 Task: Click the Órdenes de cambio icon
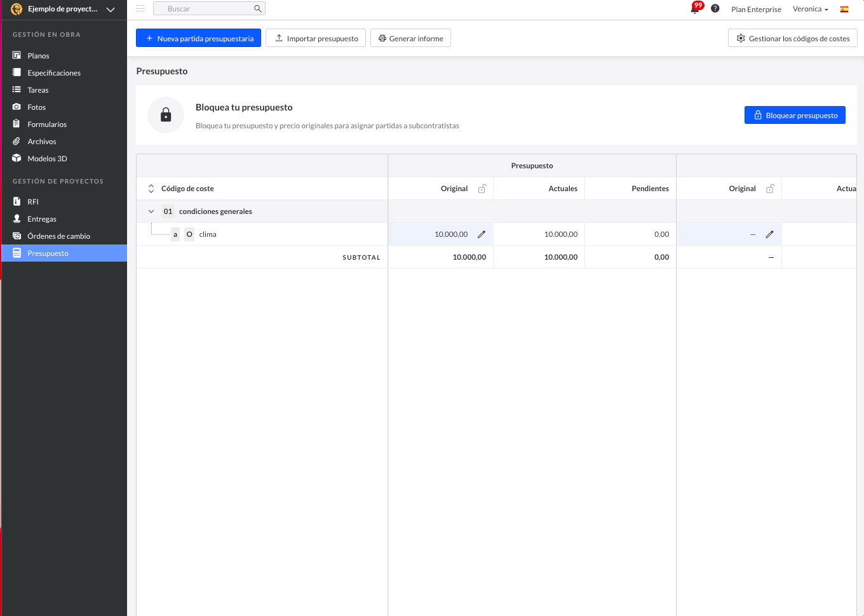point(17,236)
